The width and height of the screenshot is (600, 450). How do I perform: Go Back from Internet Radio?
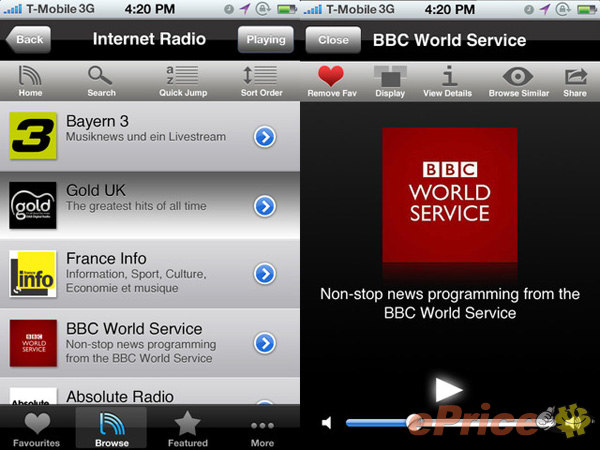click(28, 39)
